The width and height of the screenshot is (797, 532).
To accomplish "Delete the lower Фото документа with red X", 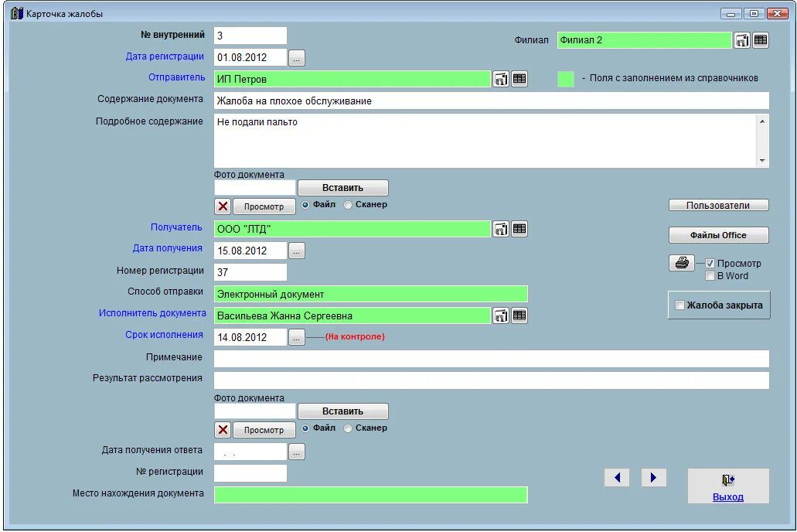I will point(223,430).
